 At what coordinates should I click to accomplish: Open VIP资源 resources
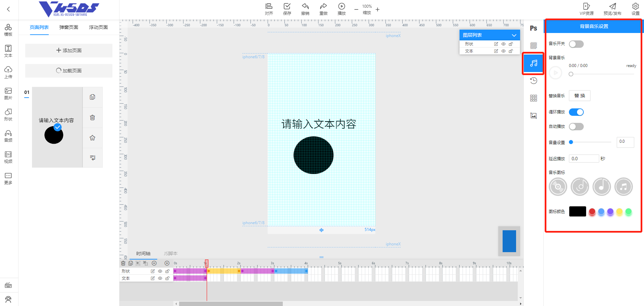586,9
